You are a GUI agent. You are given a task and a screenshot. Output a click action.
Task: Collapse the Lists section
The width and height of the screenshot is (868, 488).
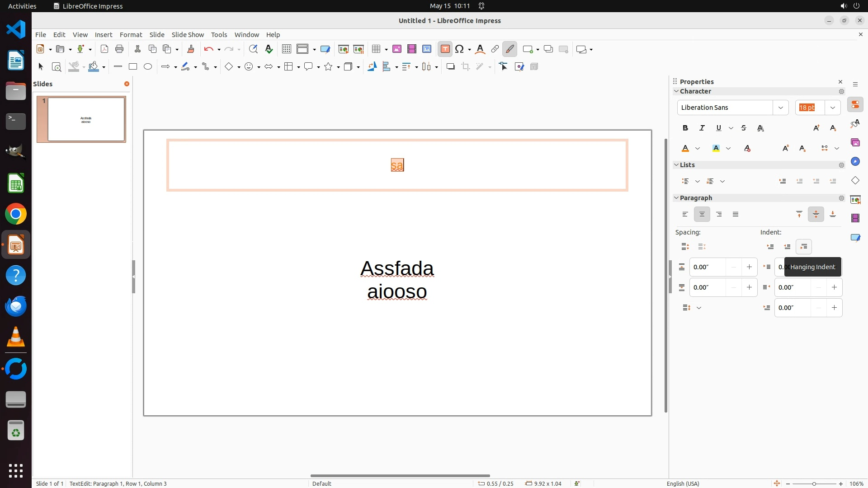click(x=676, y=165)
